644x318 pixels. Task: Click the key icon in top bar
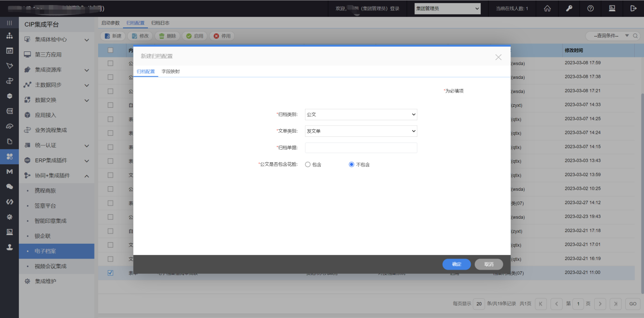(569, 8)
